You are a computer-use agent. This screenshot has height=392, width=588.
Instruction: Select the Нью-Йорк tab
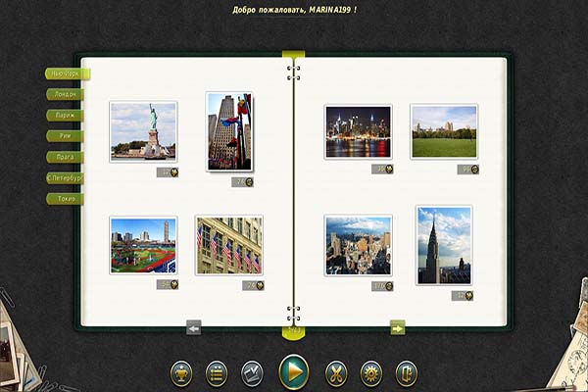[x=67, y=73]
